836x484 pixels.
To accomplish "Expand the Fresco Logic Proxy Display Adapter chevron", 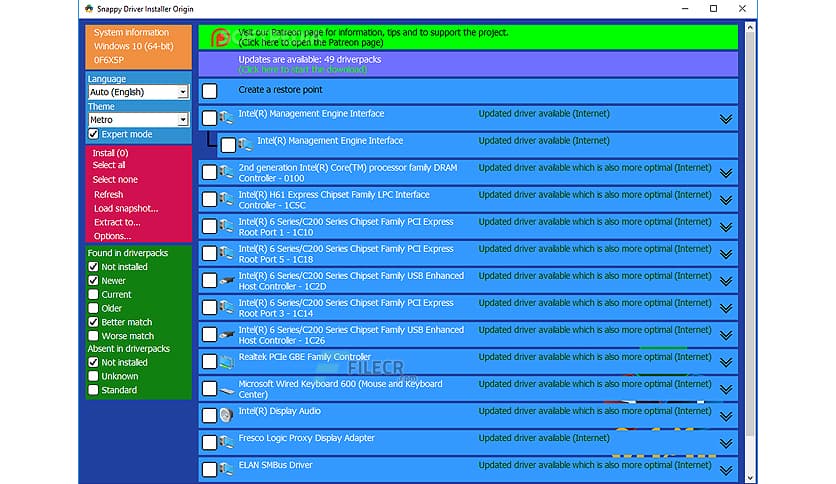I will tap(726, 443).
